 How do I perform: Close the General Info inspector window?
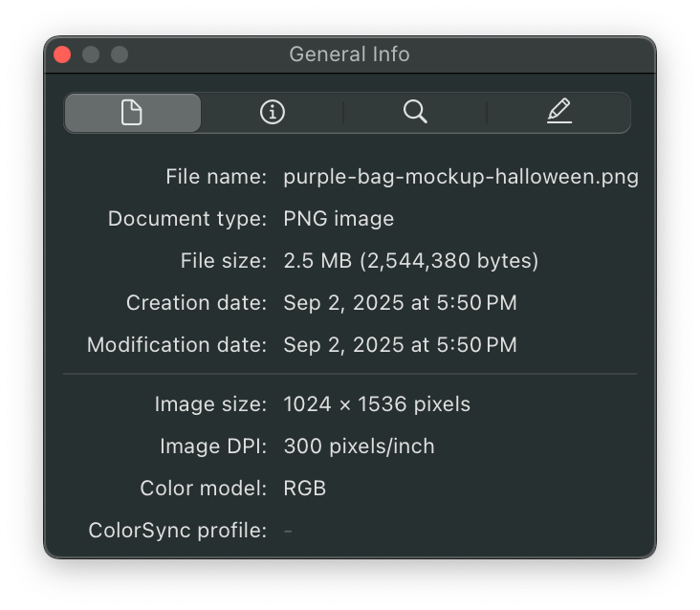click(62, 54)
